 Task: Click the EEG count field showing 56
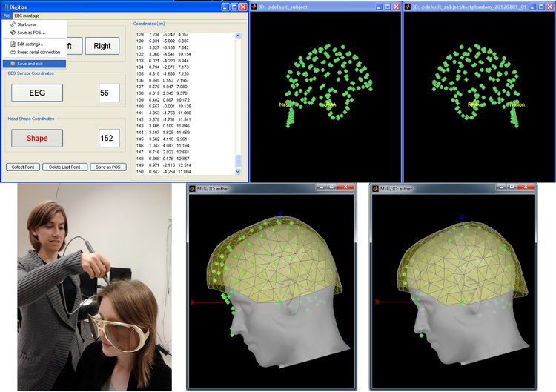109,93
